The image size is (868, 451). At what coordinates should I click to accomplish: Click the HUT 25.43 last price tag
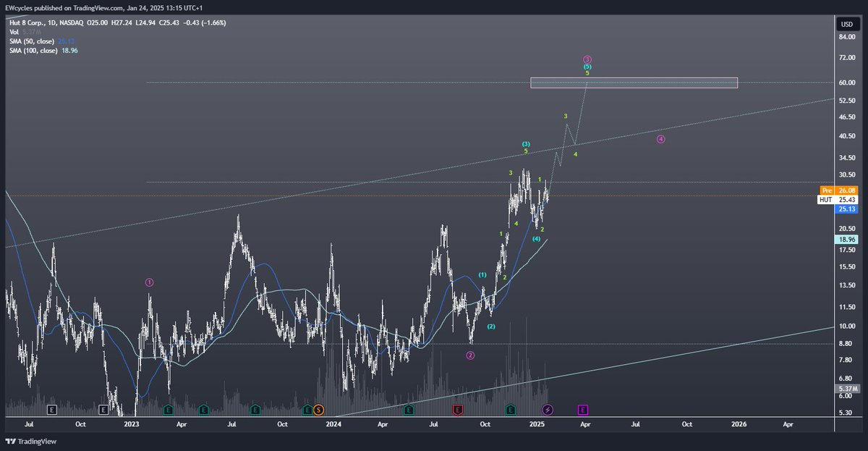(838, 199)
